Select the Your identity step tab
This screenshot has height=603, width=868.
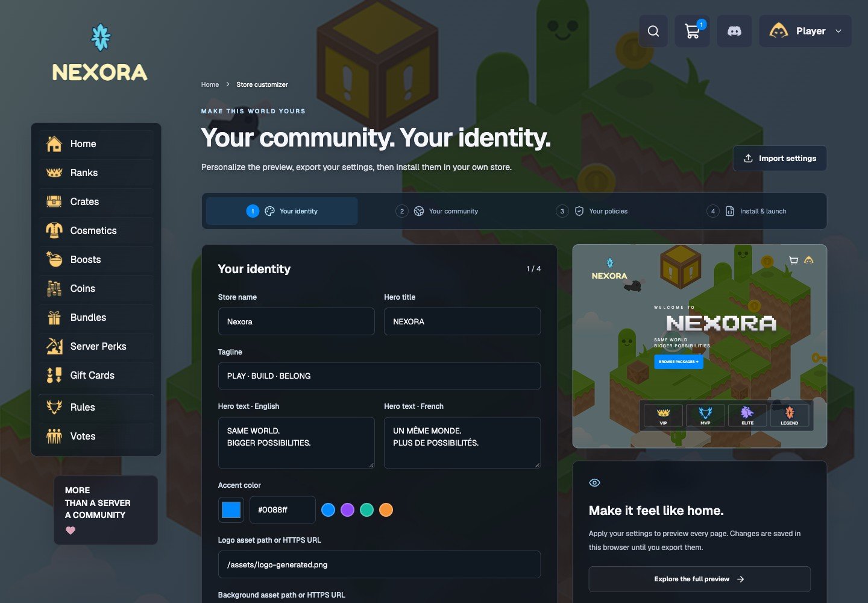(x=282, y=211)
